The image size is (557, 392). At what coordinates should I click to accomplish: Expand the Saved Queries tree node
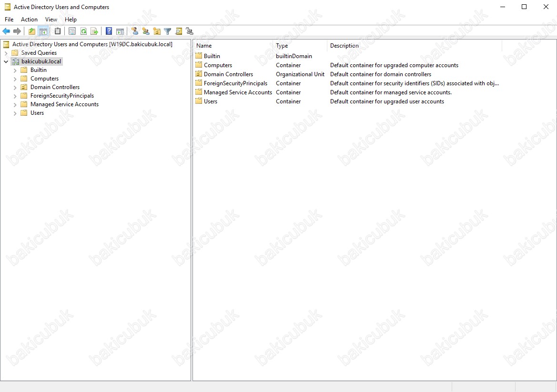coord(6,53)
